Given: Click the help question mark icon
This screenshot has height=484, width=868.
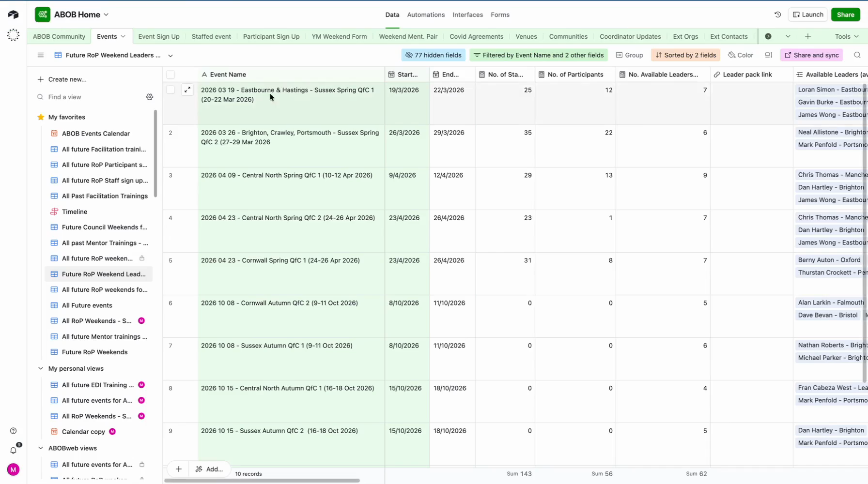Looking at the screenshot, I should click(x=13, y=431).
